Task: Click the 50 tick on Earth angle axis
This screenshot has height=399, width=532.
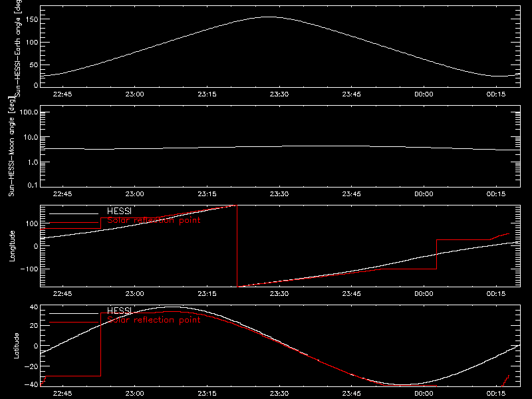Action: click(34, 65)
